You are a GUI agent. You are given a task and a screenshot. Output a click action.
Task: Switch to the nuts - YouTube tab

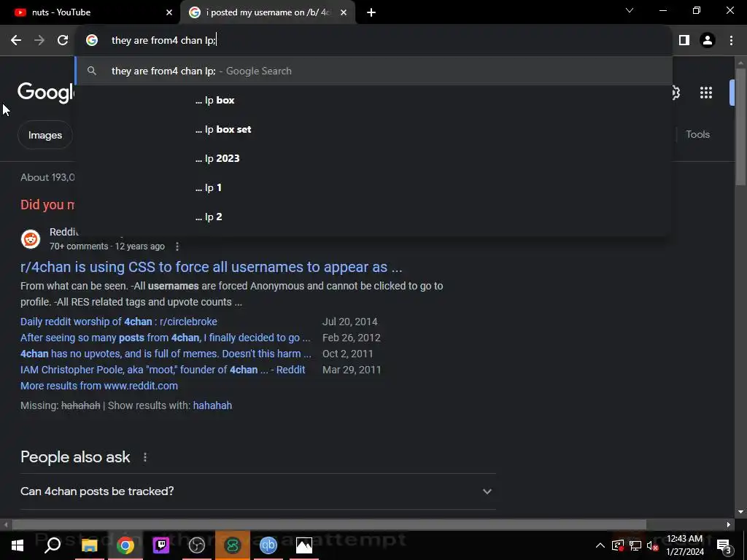point(90,13)
